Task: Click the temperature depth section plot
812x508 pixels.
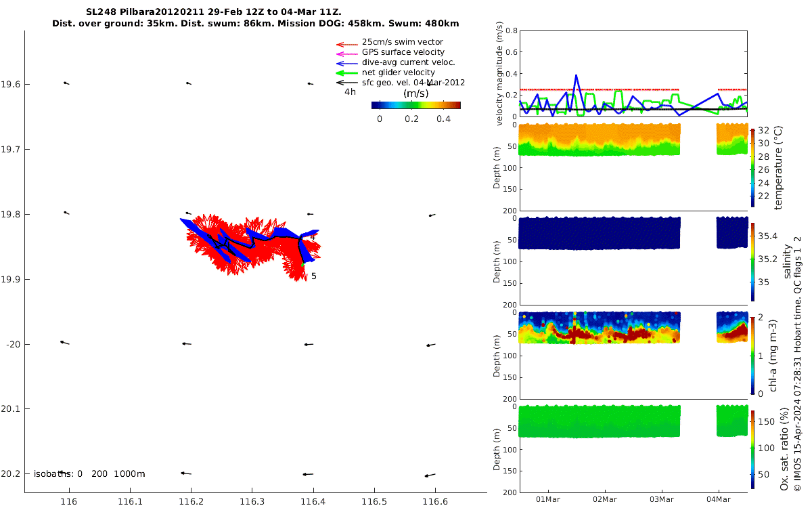Action: [633, 167]
